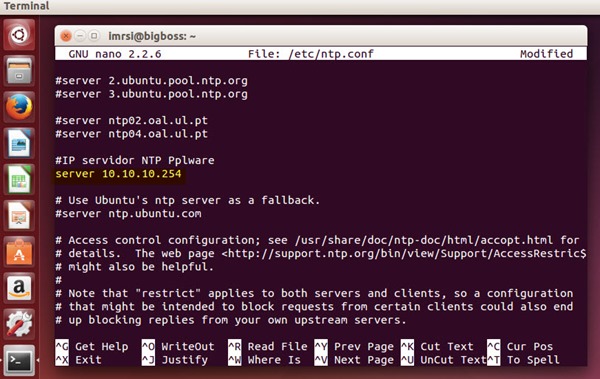
Task: Click the ^X Exit shortcut
Action: pos(78,360)
